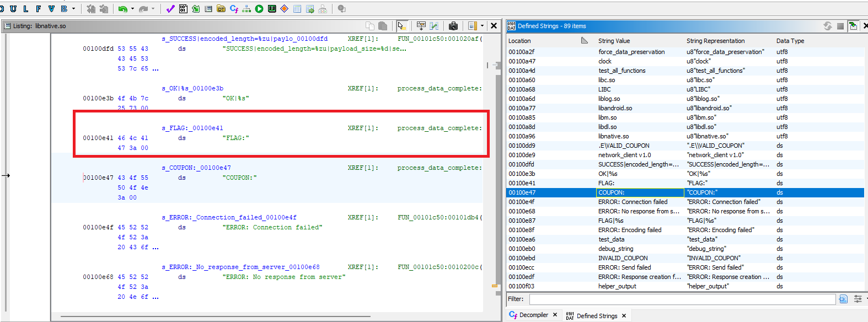Click the Filter text input field
This screenshot has height=322, width=868.
(x=682, y=299)
